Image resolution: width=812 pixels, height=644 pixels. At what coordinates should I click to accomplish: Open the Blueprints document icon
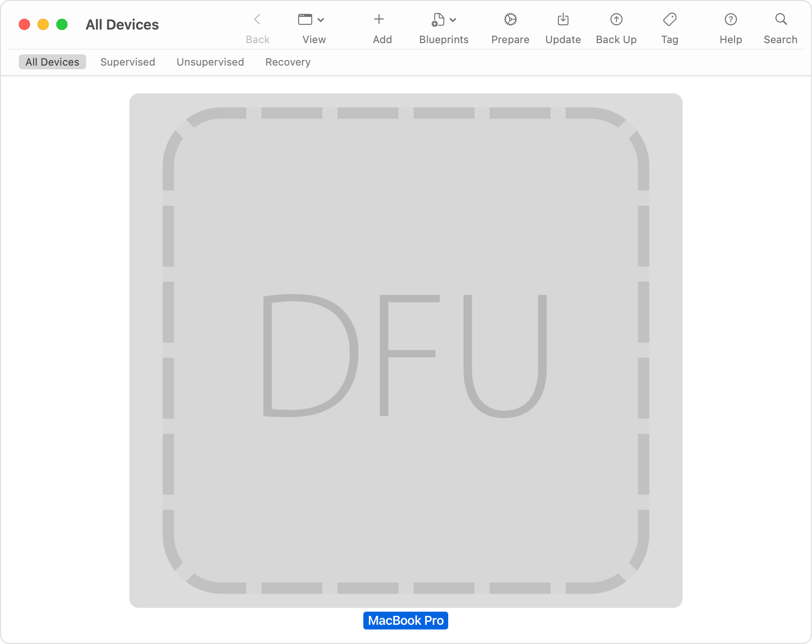tap(438, 20)
